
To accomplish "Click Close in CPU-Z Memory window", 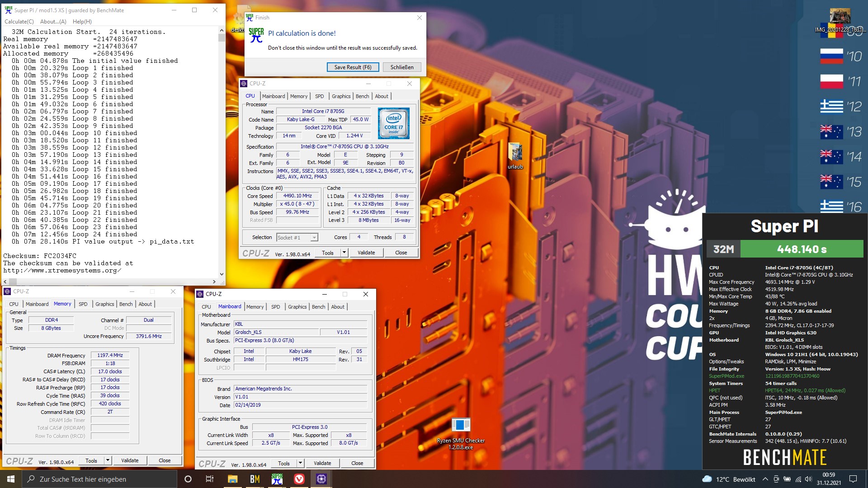I will (x=165, y=460).
